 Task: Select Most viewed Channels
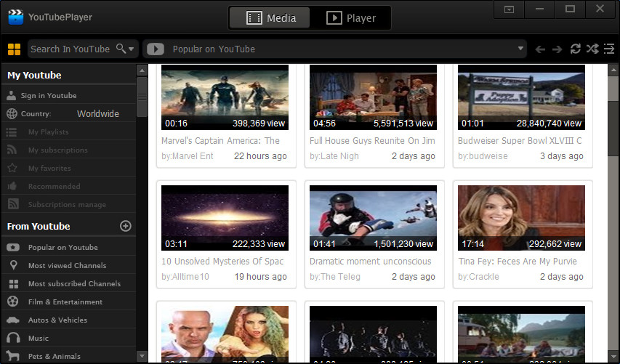click(x=67, y=266)
